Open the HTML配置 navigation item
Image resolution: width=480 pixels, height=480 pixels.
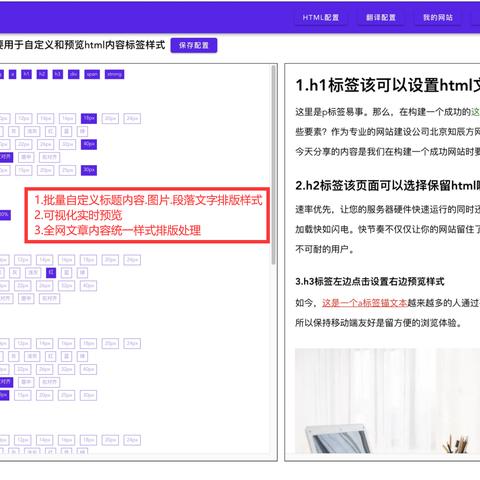[321, 18]
